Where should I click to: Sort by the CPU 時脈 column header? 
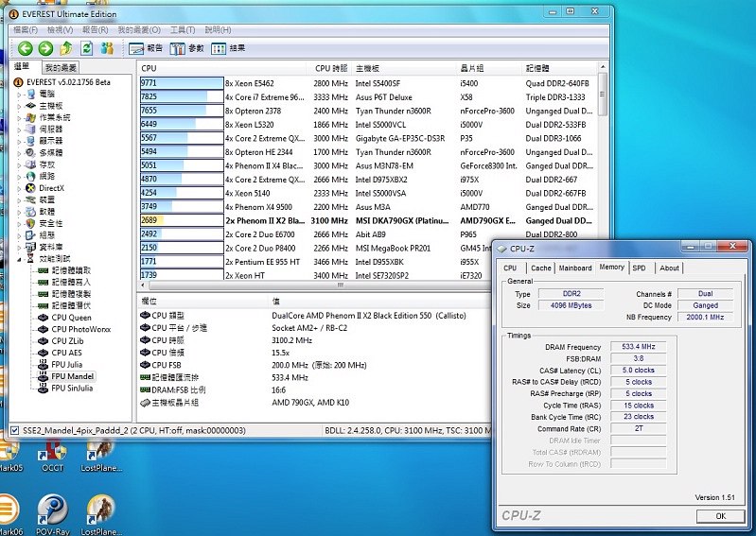pyautogui.click(x=330, y=68)
